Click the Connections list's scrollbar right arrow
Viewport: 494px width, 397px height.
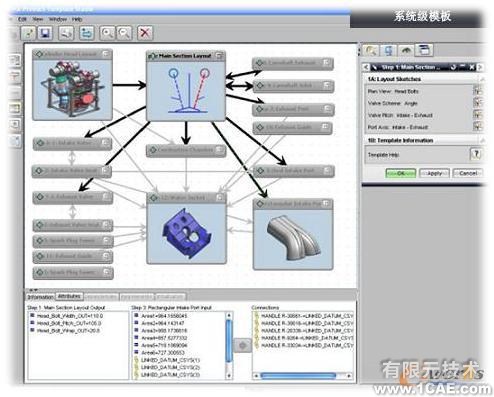(x=349, y=376)
